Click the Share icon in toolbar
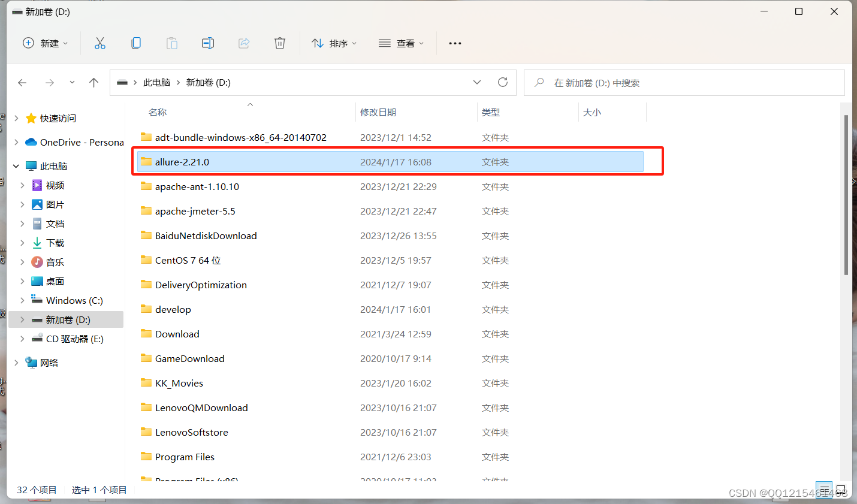 point(244,43)
